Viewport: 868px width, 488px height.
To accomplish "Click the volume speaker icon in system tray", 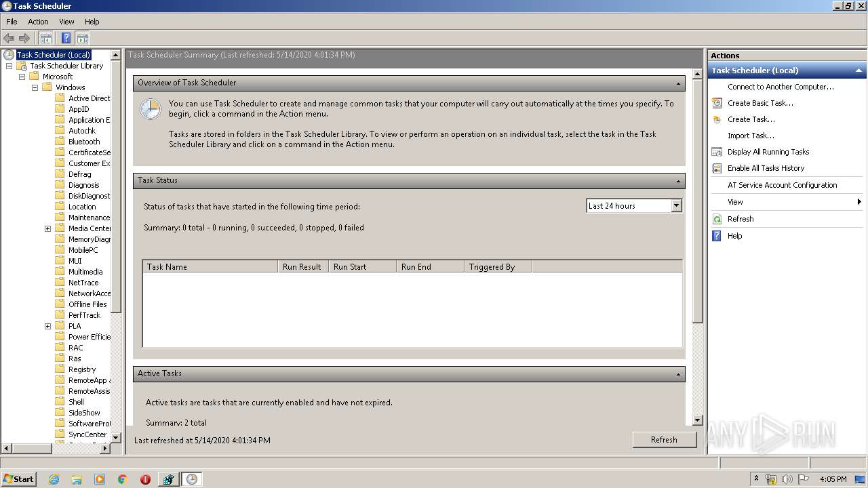I will click(x=787, y=479).
